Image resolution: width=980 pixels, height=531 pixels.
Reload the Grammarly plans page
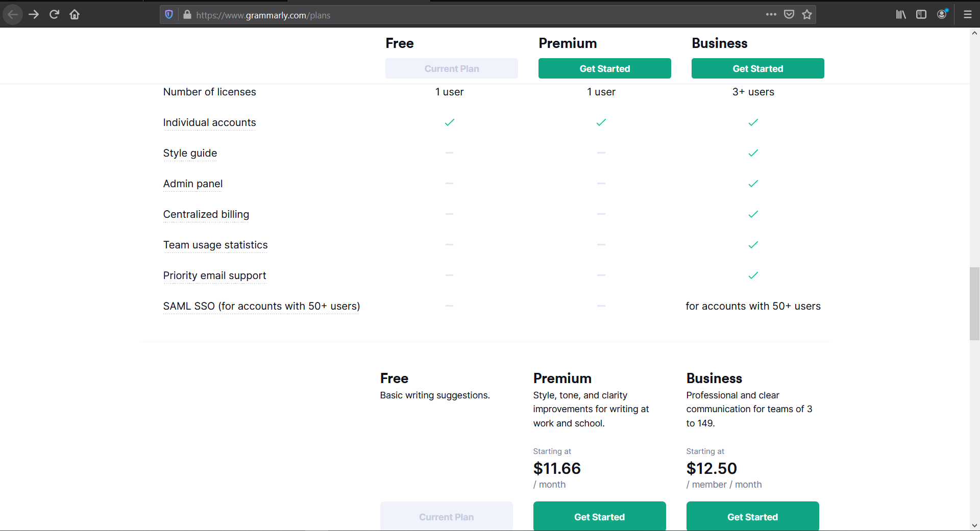click(54, 15)
